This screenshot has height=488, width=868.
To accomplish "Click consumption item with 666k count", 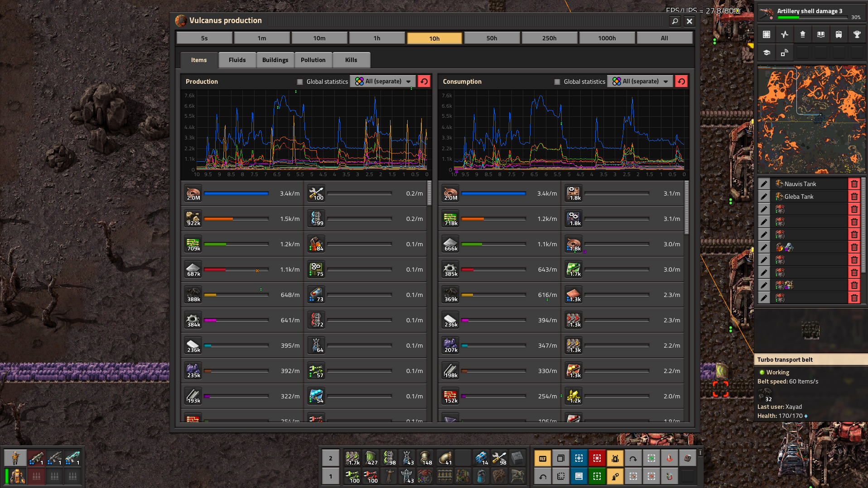I will 451,244.
